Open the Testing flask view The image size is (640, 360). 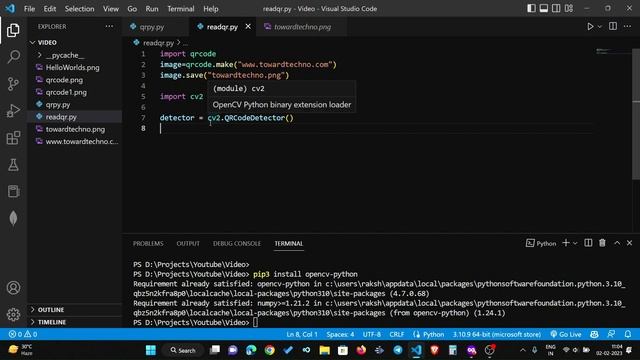point(13,165)
